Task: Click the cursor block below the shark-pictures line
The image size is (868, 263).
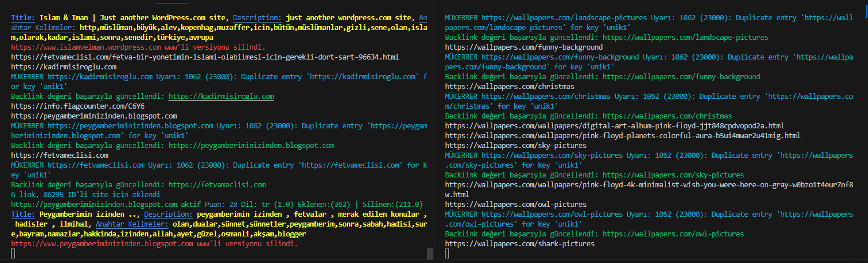Action: click(x=447, y=254)
